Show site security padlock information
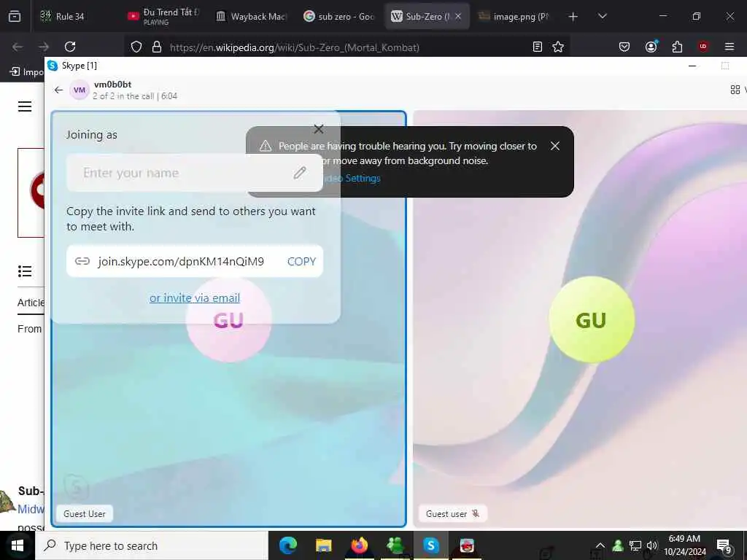This screenshot has width=747, height=560. (x=157, y=47)
